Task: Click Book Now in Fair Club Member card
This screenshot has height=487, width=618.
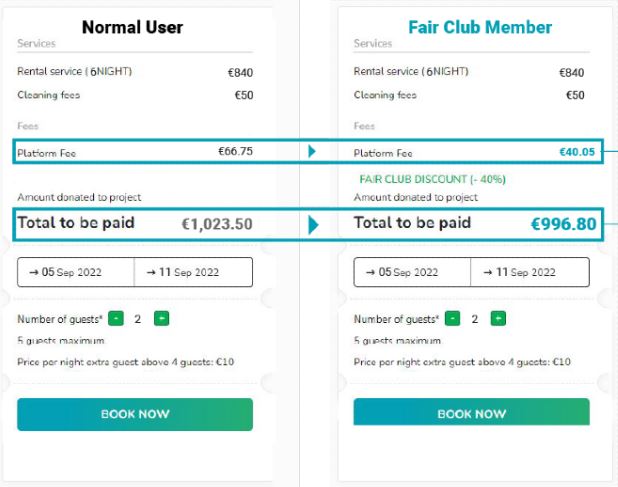Action: [471, 413]
